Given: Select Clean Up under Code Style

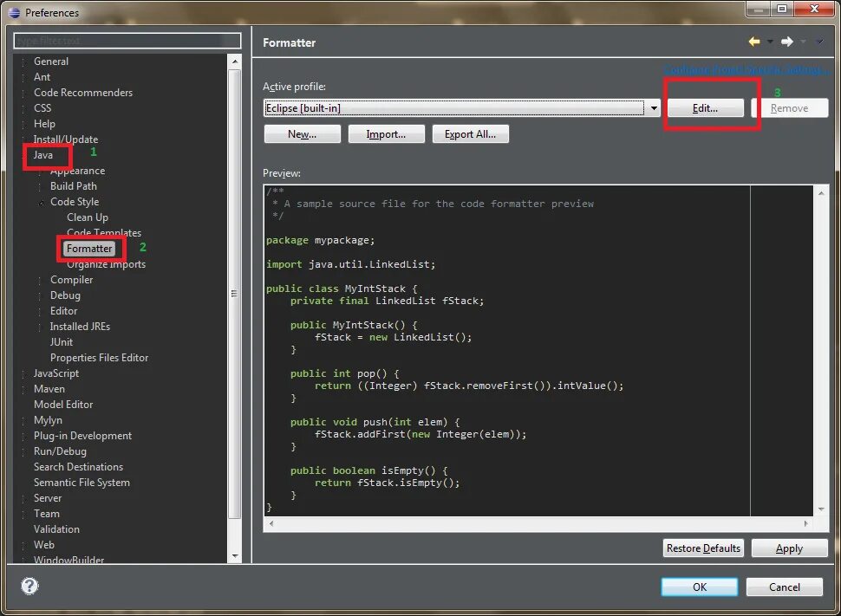Looking at the screenshot, I should pos(88,217).
